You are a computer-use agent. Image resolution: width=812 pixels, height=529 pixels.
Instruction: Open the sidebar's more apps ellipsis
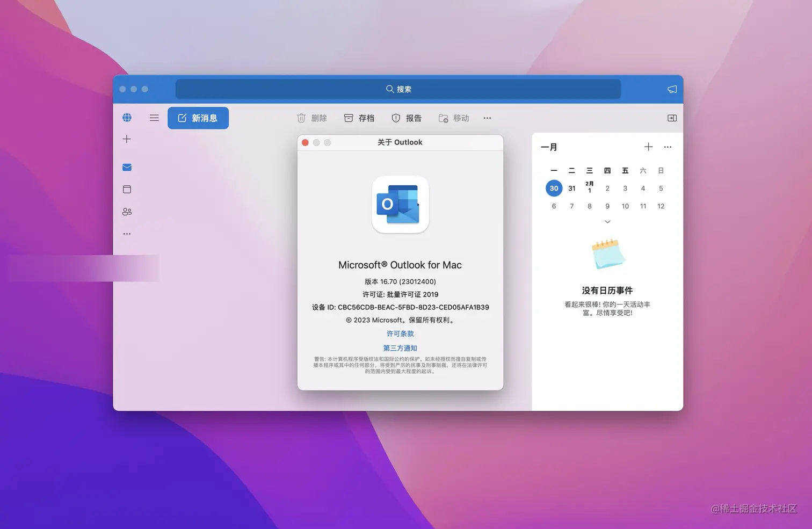pyautogui.click(x=127, y=234)
